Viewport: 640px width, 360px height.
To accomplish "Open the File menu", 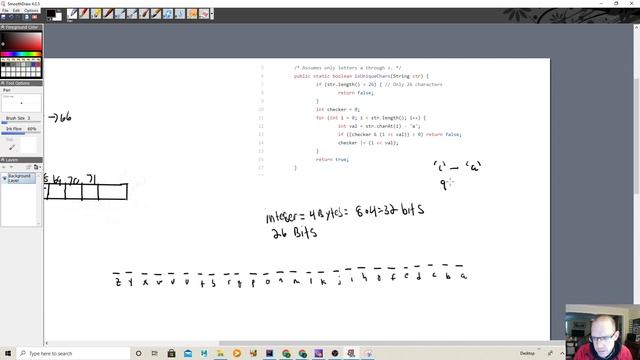I will click(5, 10).
